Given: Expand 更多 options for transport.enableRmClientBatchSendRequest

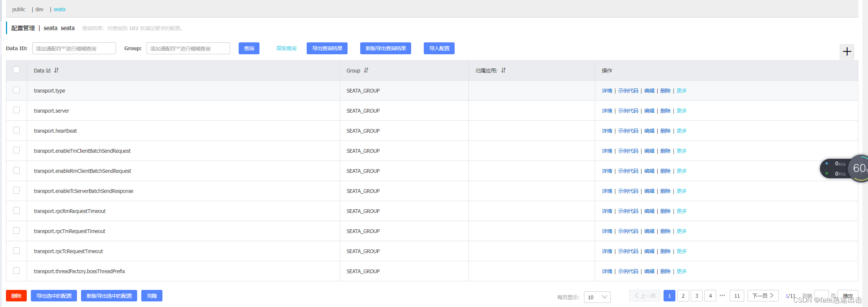Looking at the screenshot, I should 682,171.
